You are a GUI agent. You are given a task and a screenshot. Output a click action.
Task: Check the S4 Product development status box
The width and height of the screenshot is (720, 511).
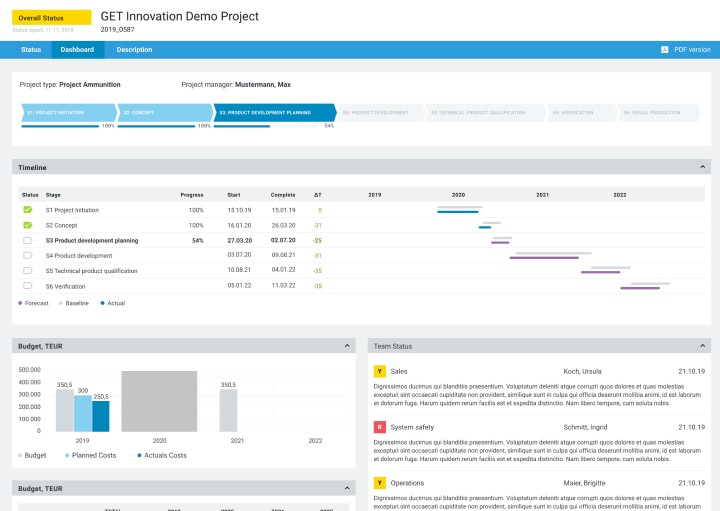28,255
